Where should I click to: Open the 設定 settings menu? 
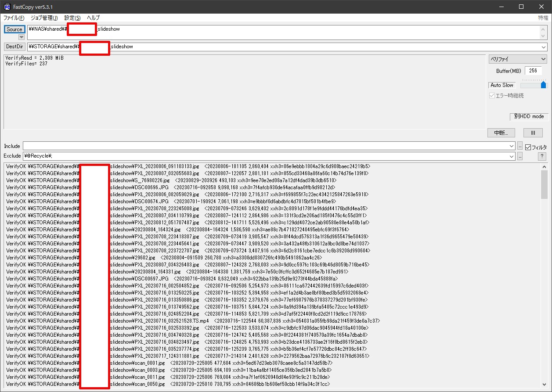[72, 18]
